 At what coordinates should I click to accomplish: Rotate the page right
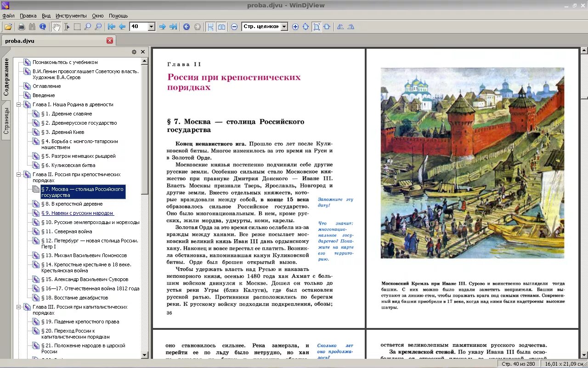tap(351, 27)
